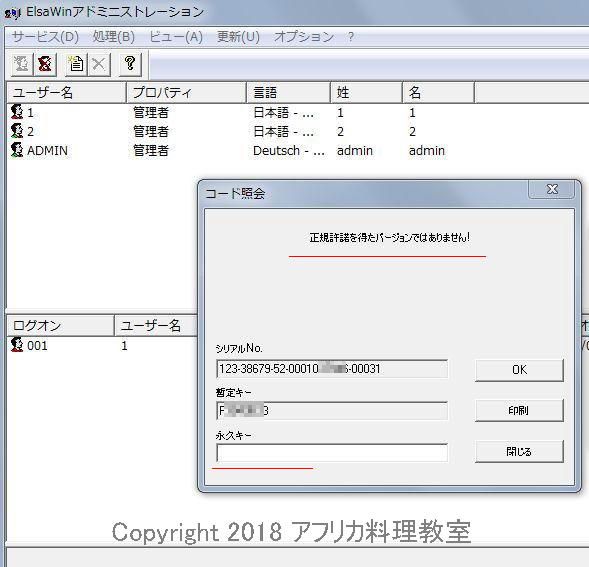Click 管理者 in user 2 row

[x=151, y=132]
